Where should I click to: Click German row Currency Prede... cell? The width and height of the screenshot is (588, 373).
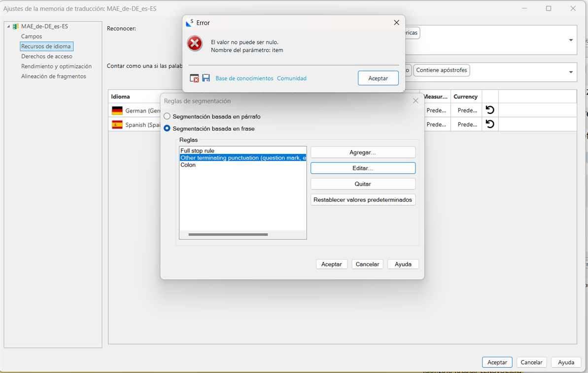(467, 111)
